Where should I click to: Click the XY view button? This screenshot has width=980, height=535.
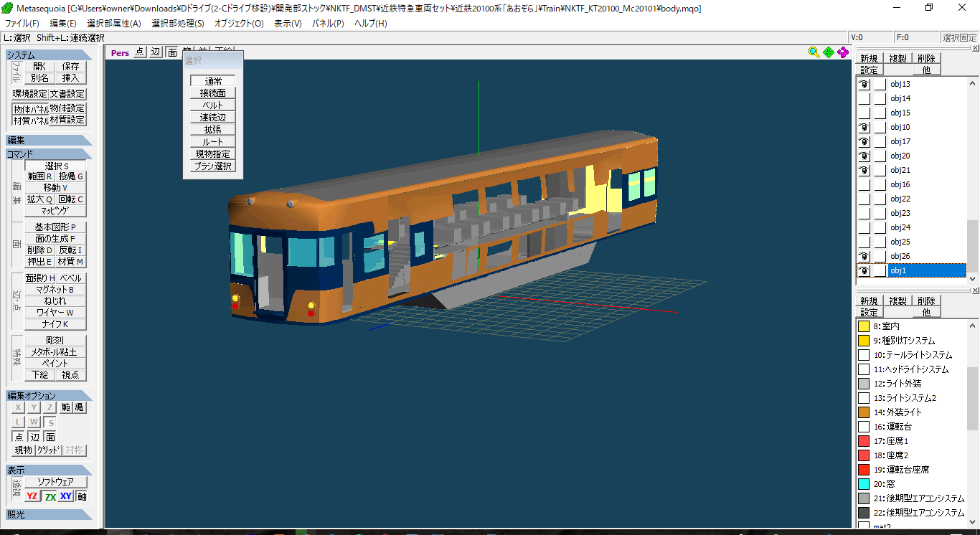[x=66, y=496]
